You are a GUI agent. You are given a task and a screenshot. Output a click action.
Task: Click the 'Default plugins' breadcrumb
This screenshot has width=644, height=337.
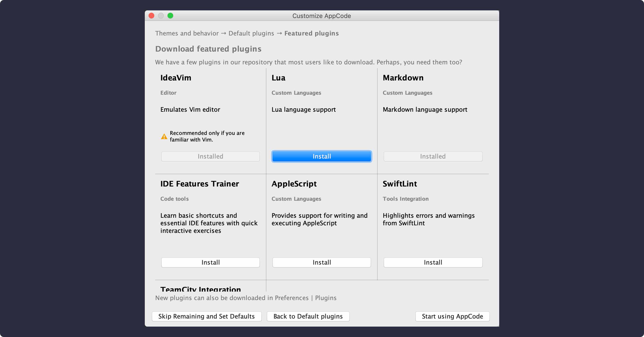(x=251, y=33)
